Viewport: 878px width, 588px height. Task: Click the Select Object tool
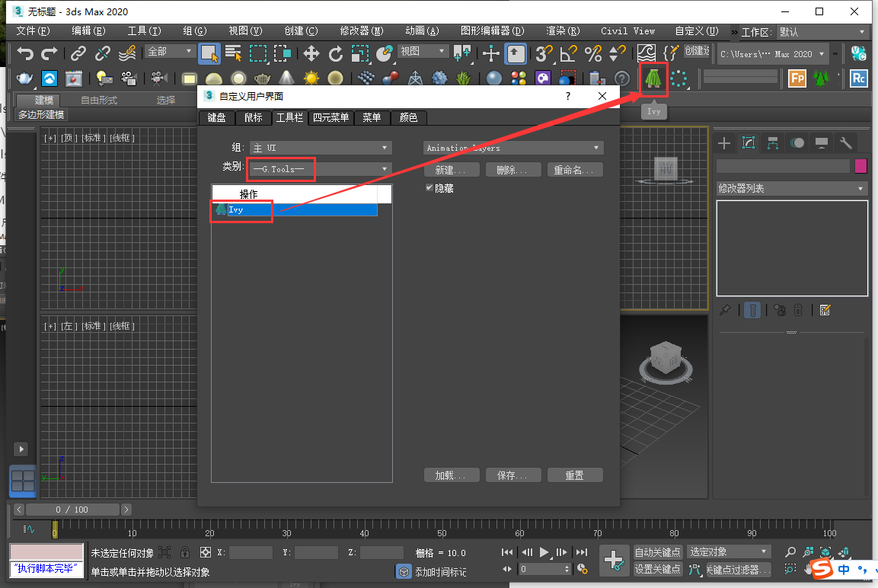coord(209,53)
